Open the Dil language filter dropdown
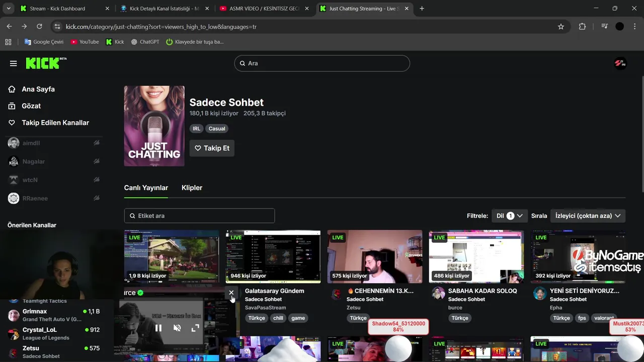 (x=510, y=216)
